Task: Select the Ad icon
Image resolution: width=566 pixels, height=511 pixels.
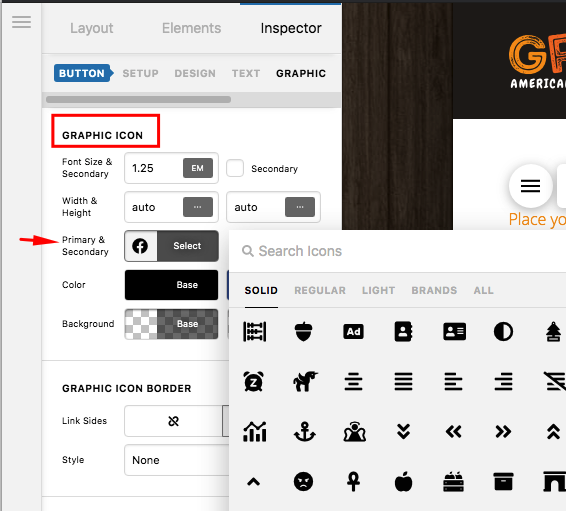Action: [x=353, y=331]
